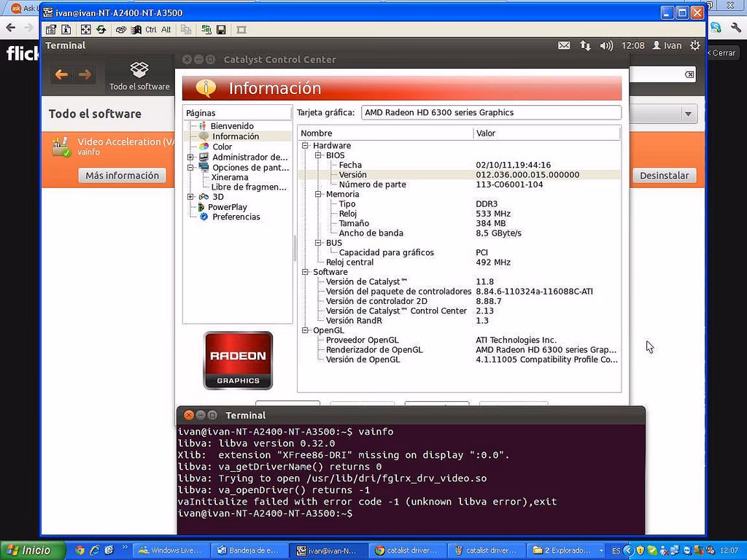Screen dimensions: 747x560
Task: Toggle the Ctrl key in VNC toolbar
Action: (150, 29)
